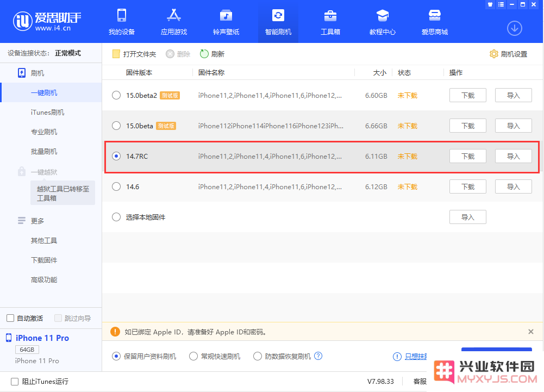
Task: Import firmware for the 14.6 row
Action: (x=513, y=186)
